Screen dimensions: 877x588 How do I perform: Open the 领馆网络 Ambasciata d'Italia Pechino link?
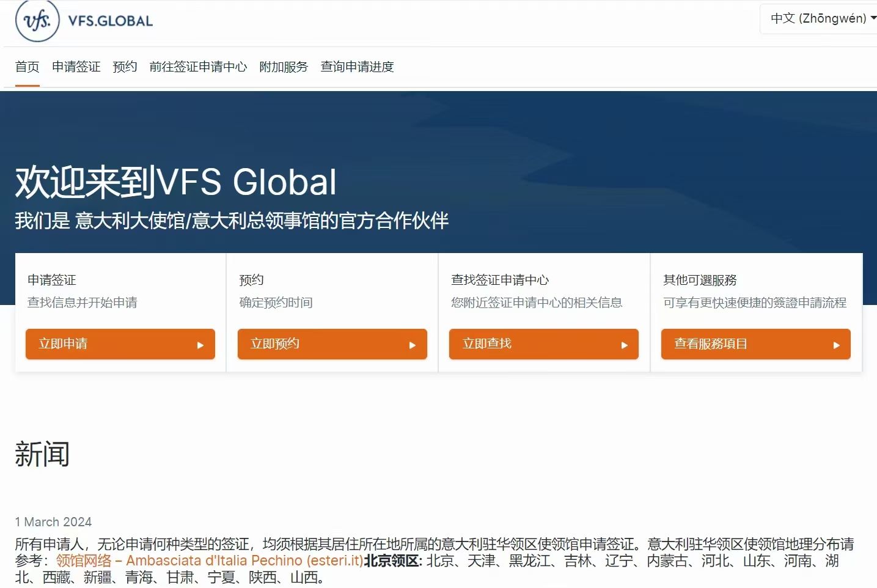coord(209,560)
